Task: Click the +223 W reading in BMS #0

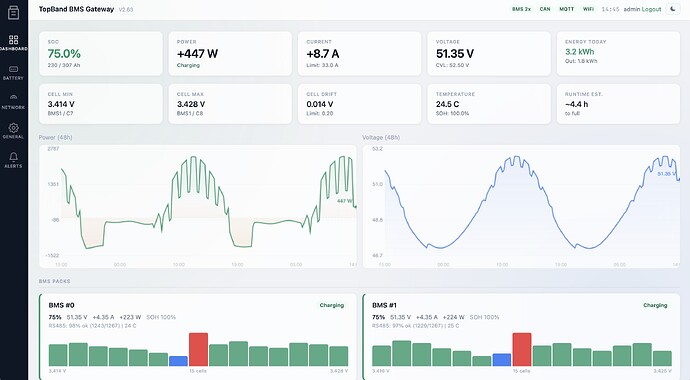Action: pyautogui.click(x=130, y=317)
